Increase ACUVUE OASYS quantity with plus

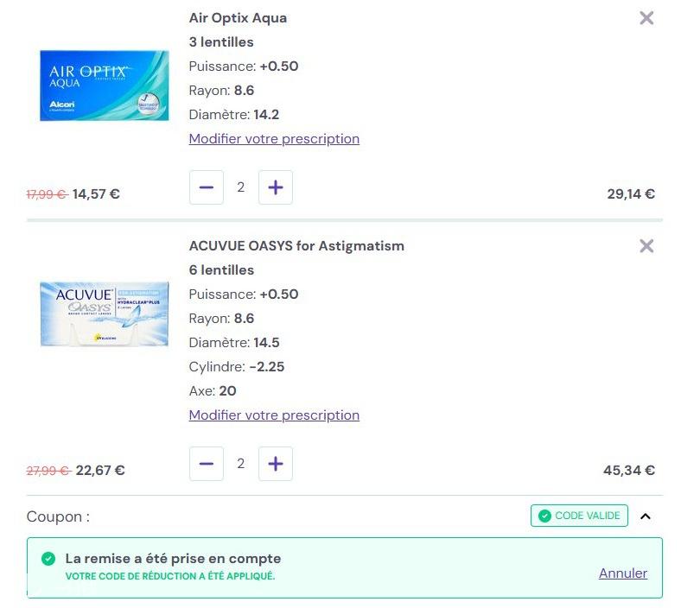(276, 464)
